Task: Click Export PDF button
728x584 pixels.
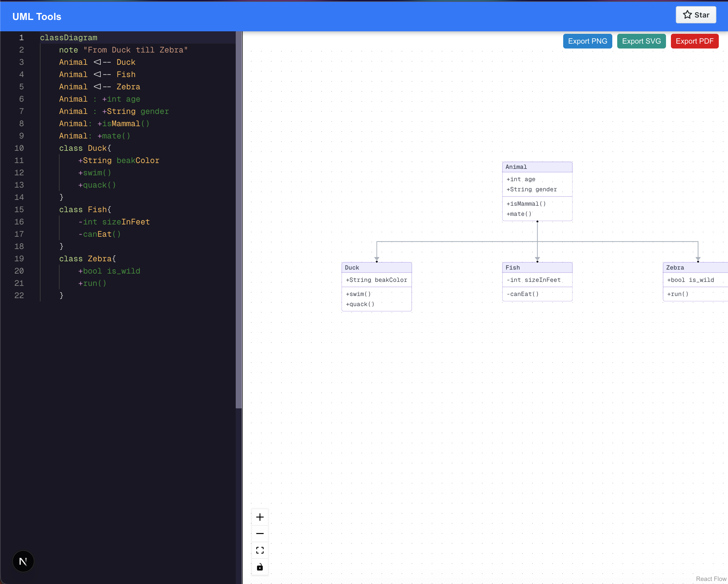Action: tap(694, 41)
